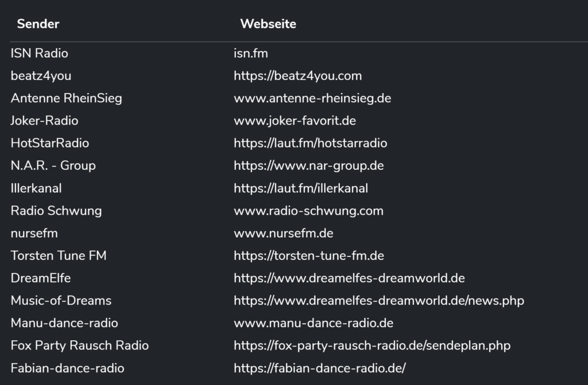Click the fabian-dance-radio.de link
This screenshot has width=588, height=385.
pyautogui.click(x=319, y=368)
